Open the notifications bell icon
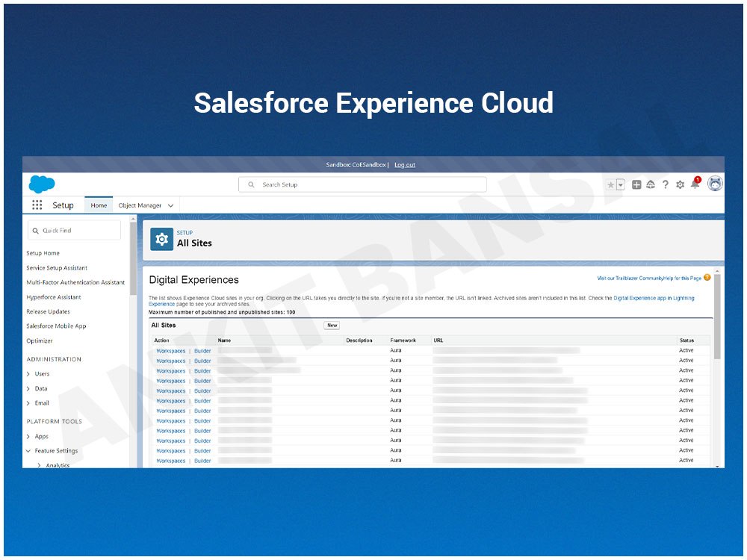This screenshot has width=747, height=560. coord(695,184)
